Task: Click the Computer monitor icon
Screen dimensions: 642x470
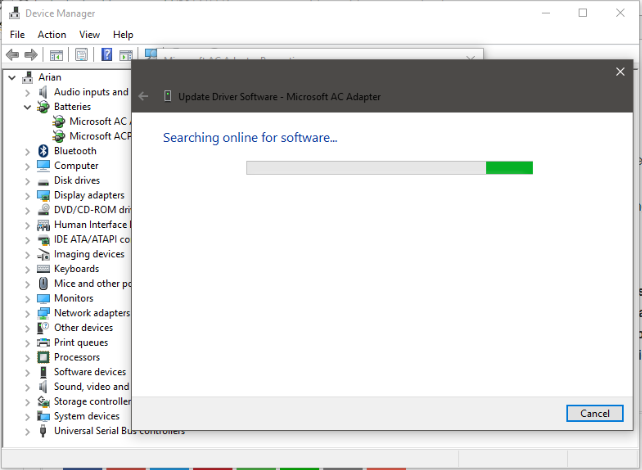Action: (43, 165)
